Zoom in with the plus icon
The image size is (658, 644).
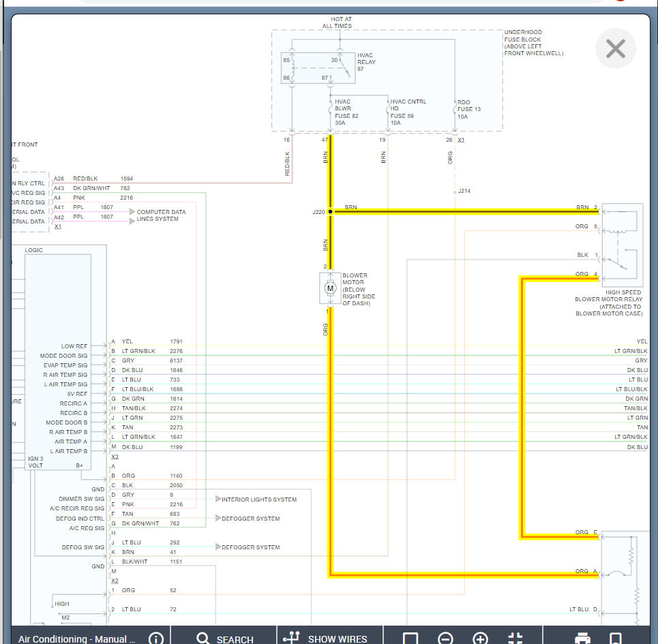[481, 639]
